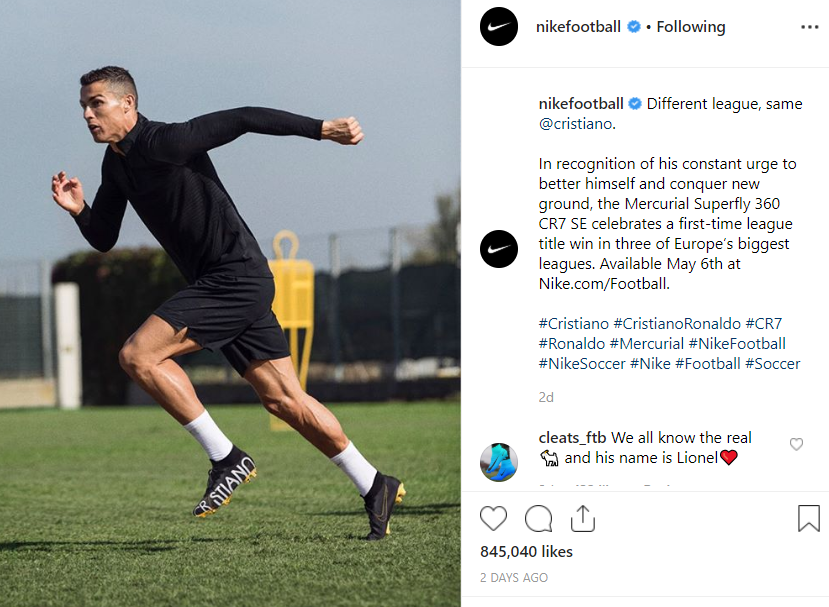The width and height of the screenshot is (829, 607).
Task: Open nikefootball username in the header
Action: 580,27
